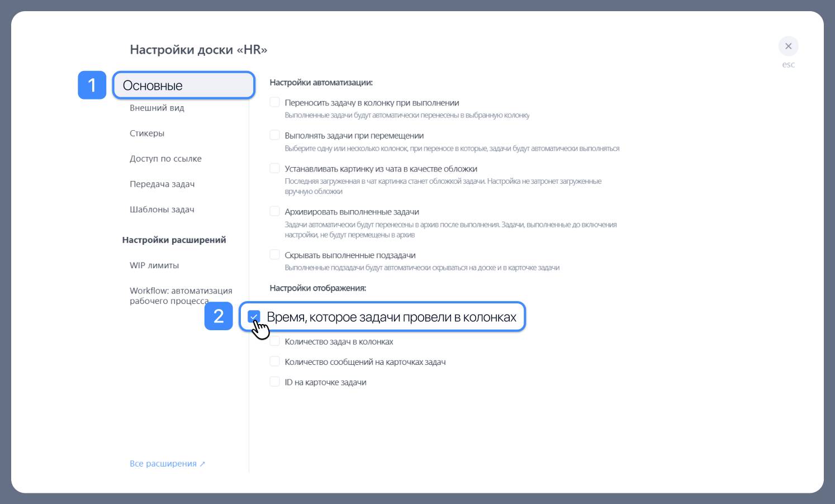Switch to the Внешний вид section

156,108
